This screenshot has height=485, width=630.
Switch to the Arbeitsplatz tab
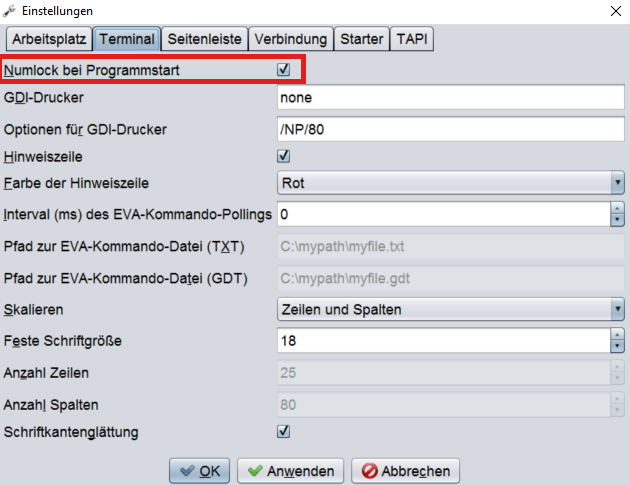click(x=49, y=39)
